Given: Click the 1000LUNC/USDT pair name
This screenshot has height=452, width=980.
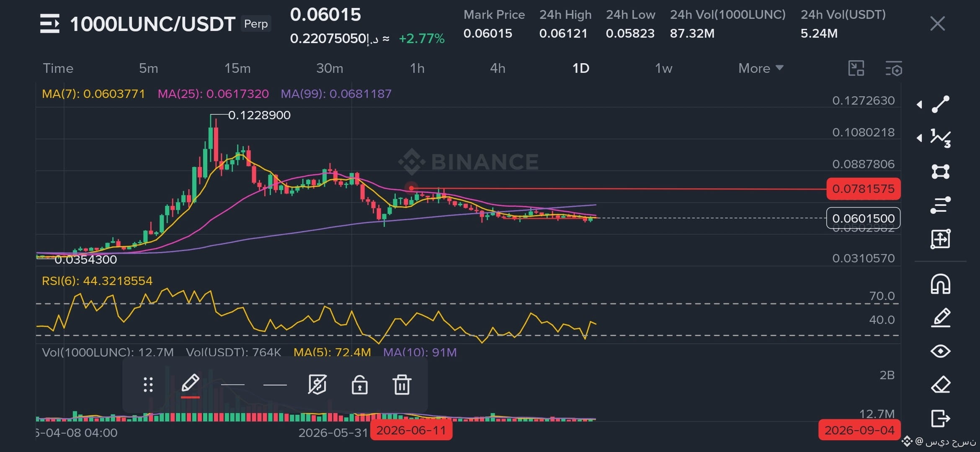Looking at the screenshot, I should click(152, 24).
